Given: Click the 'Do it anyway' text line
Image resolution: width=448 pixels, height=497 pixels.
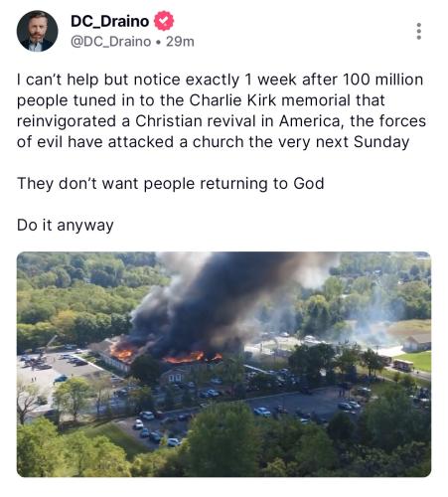Looking at the screenshot, I should coord(66,225).
